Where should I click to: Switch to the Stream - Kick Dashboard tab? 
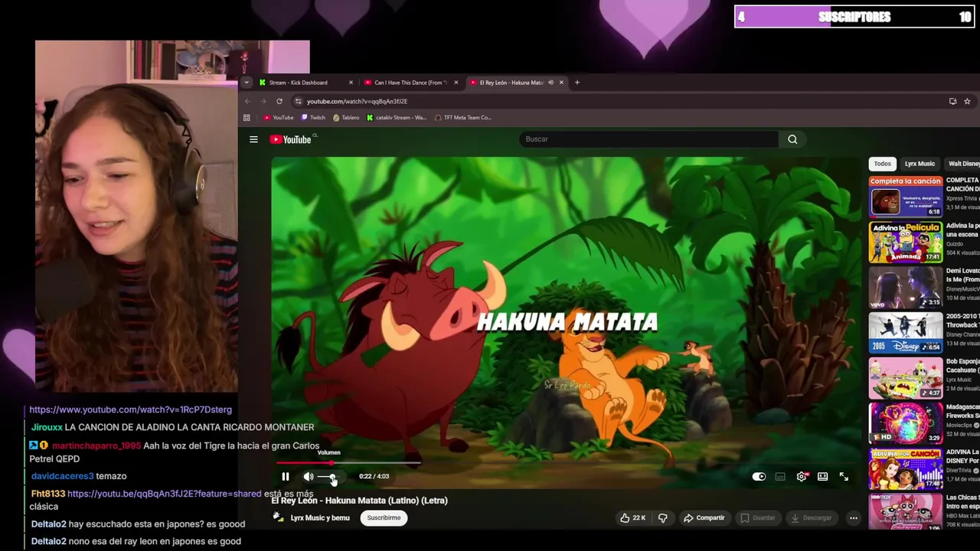pos(299,83)
